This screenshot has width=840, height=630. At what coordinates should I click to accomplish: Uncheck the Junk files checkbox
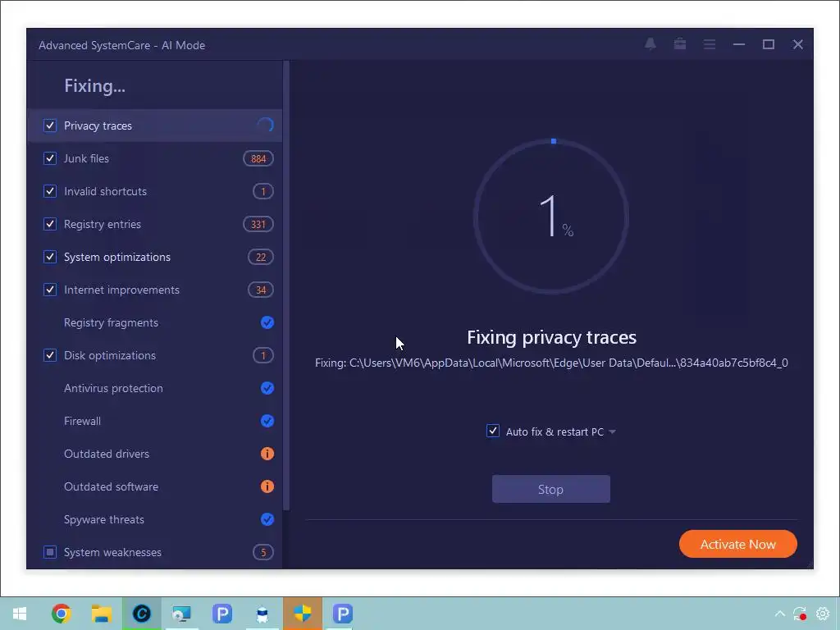click(x=50, y=158)
